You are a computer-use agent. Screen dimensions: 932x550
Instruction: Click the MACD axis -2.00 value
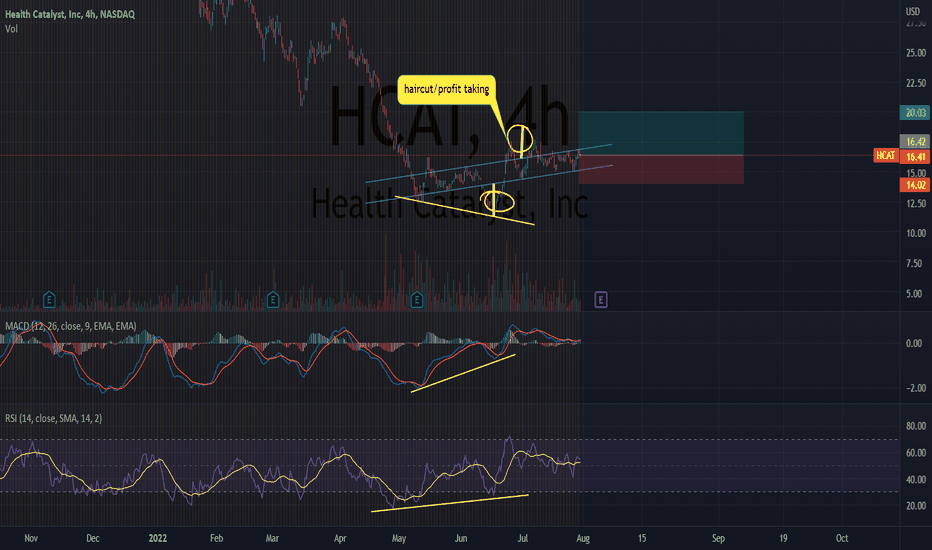click(x=914, y=388)
